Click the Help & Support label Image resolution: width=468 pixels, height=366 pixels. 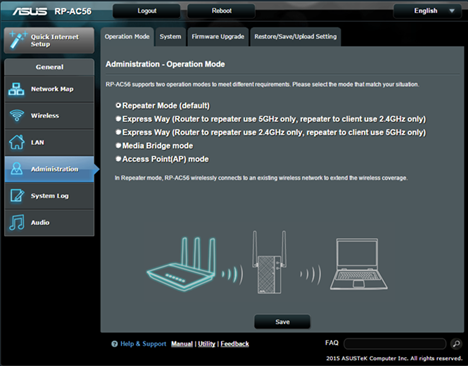point(143,344)
